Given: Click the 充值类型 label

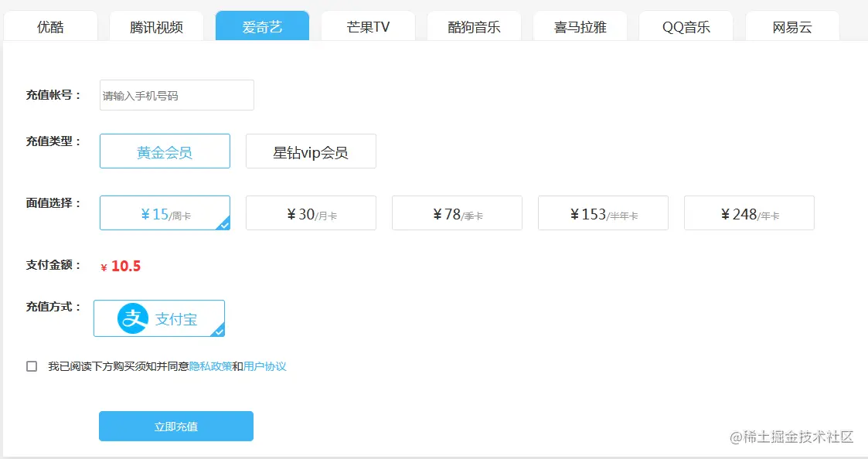Looking at the screenshot, I should (53, 141).
